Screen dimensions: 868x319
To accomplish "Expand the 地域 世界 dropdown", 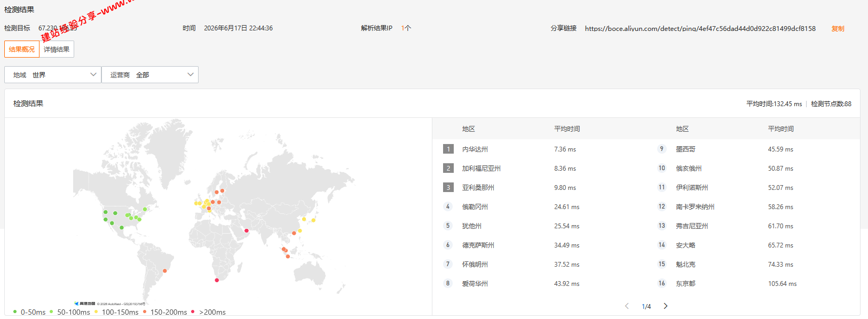I will pos(53,75).
